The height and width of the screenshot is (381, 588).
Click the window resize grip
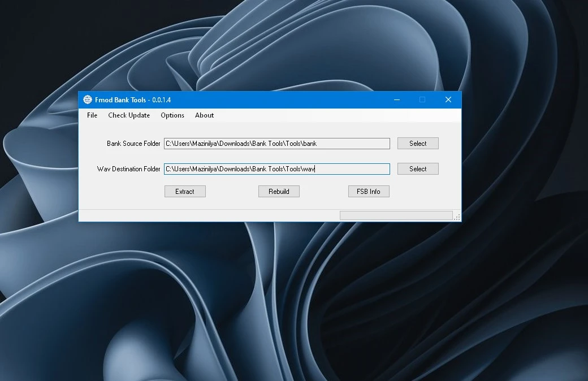tap(457, 217)
